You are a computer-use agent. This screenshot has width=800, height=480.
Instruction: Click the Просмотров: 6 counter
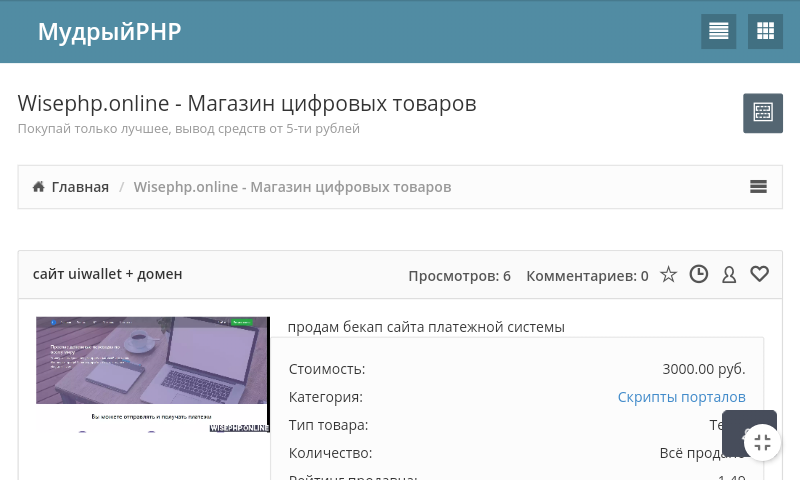459,275
